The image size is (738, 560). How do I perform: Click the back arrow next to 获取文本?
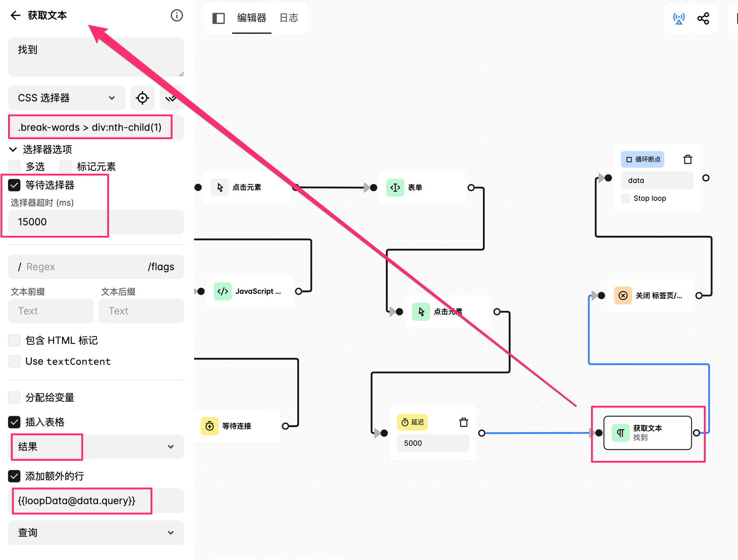click(15, 15)
